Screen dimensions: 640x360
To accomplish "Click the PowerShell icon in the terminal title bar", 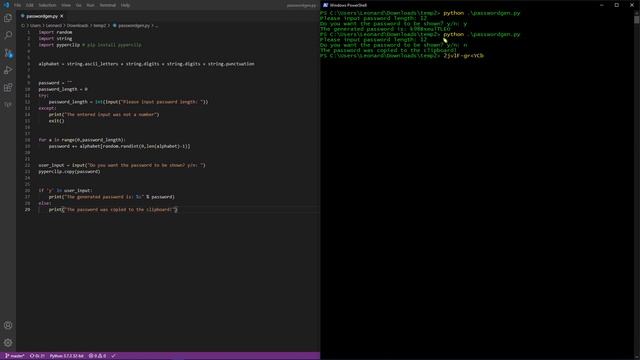I will pos(325,5).
